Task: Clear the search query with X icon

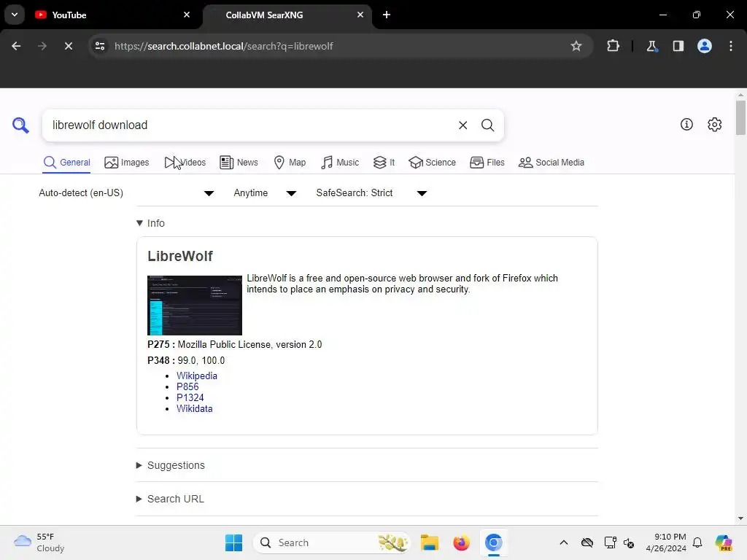Action: click(462, 125)
